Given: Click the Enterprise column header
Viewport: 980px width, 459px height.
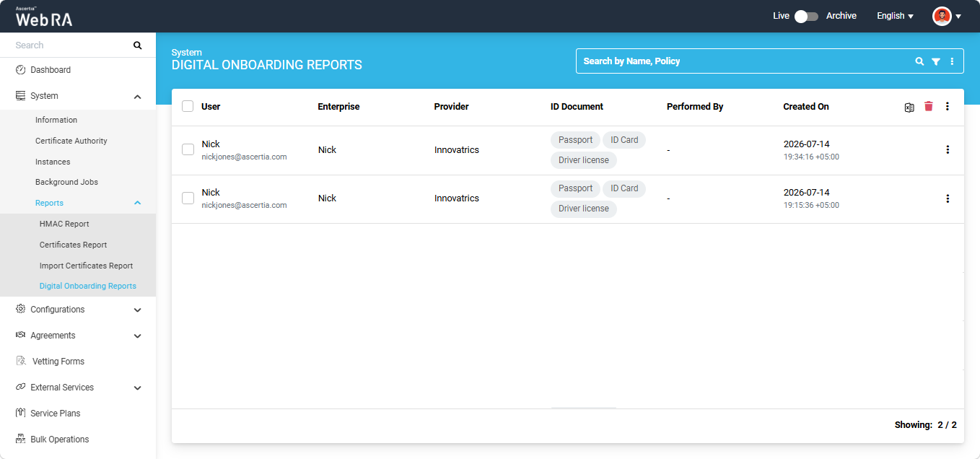Looking at the screenshot, I should pos(338,106).
